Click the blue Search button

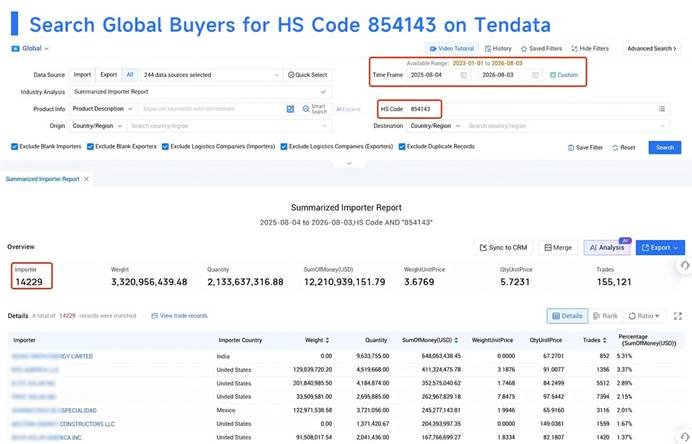coord(665,147)
